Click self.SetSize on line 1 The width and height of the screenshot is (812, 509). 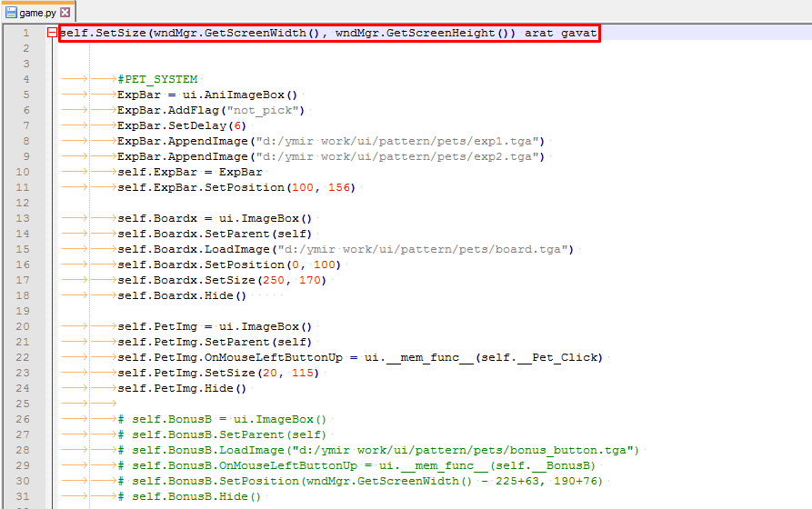(x=103, y=33)
